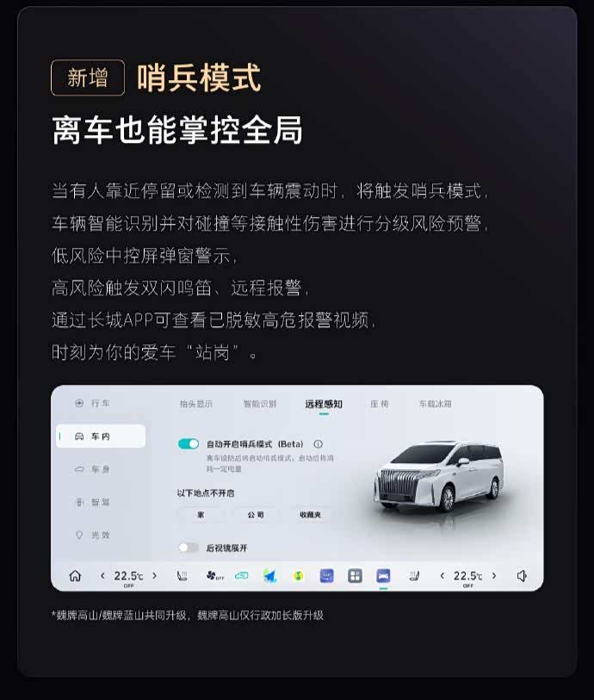Enable the 后视镜展开 switch

click(x=188, y=548)
